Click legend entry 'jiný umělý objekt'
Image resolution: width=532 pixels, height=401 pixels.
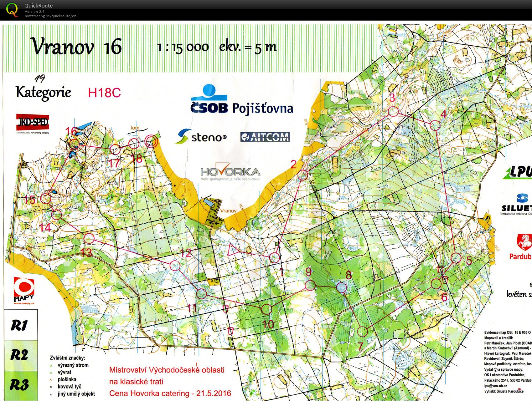76,394
